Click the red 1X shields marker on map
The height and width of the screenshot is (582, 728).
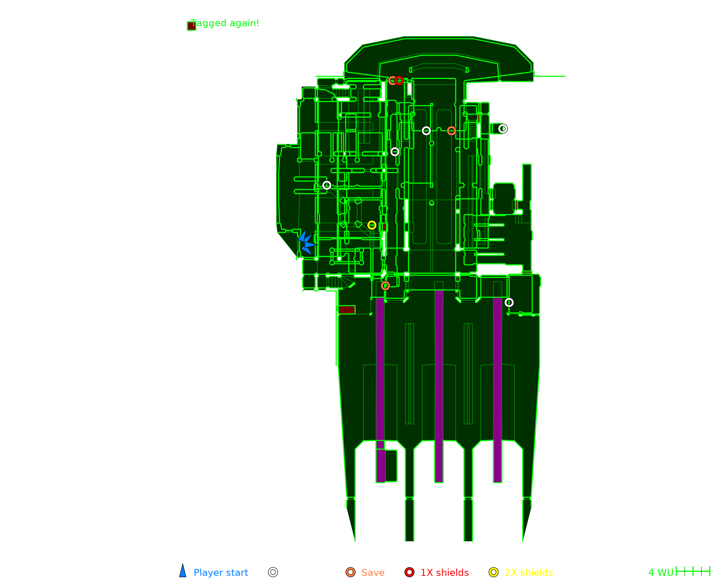tap(399, 81)
